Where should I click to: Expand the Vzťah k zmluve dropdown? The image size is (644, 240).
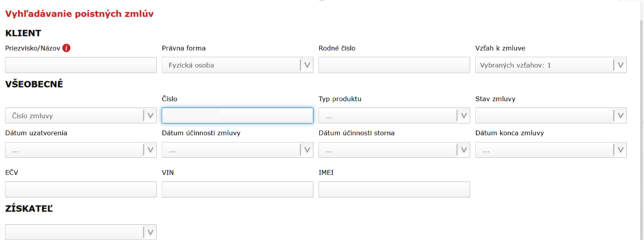(551, 65)
